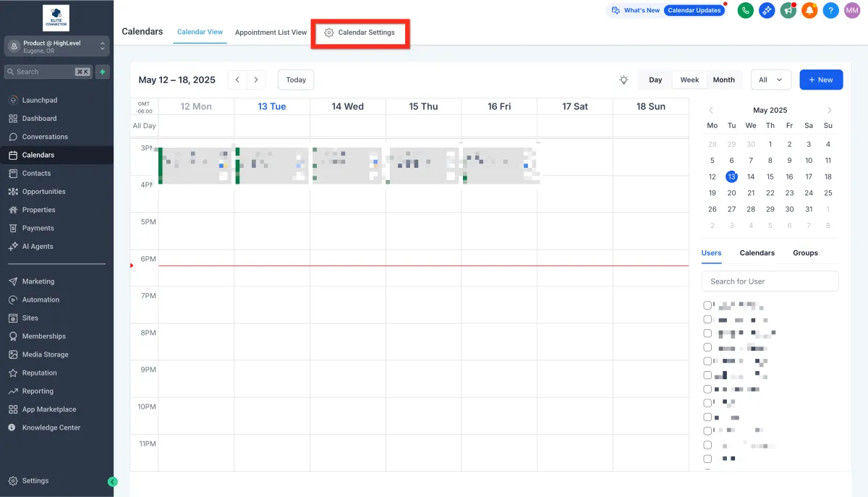Screen dimensions: 868x497
Task: Click the lightbulb icon beside Day view
Action: click(x=624, y=80)
